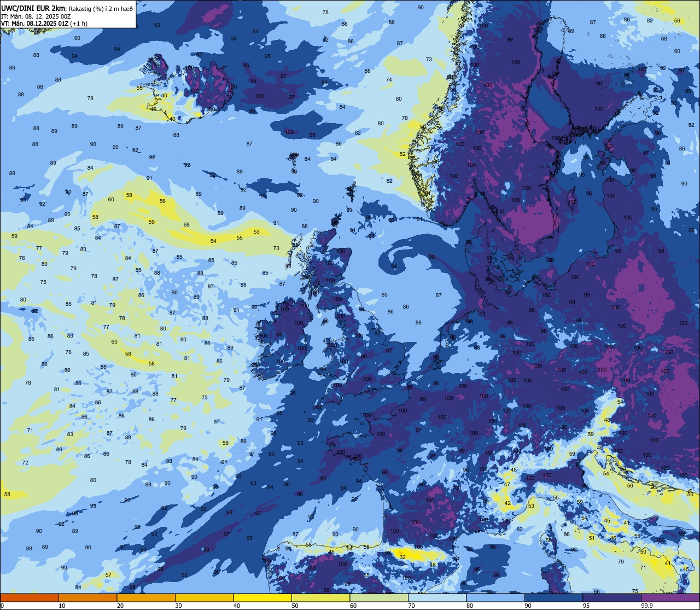Image resolution: width=700 pixels, height=610 pixels.
Task: Click the legend tick label 10
Action: (62, 606)
